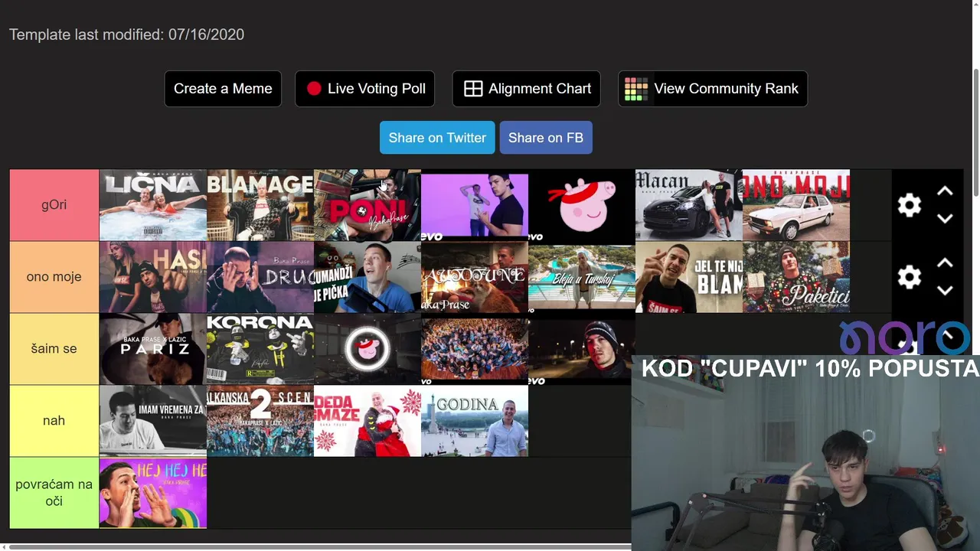Click the IMAM VREMENA ZA thumbnail
Viewport: 980px width, 551px height.
(x=153, y=421)
